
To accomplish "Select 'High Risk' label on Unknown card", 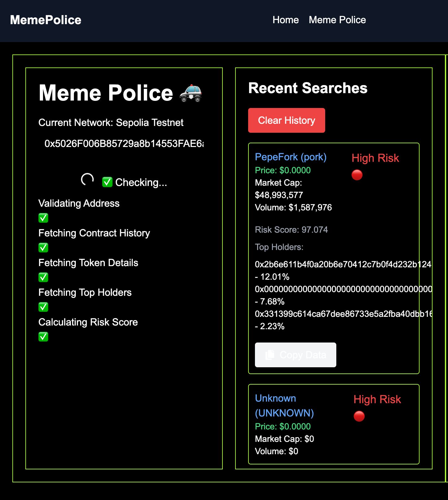I will click(377, 399).
